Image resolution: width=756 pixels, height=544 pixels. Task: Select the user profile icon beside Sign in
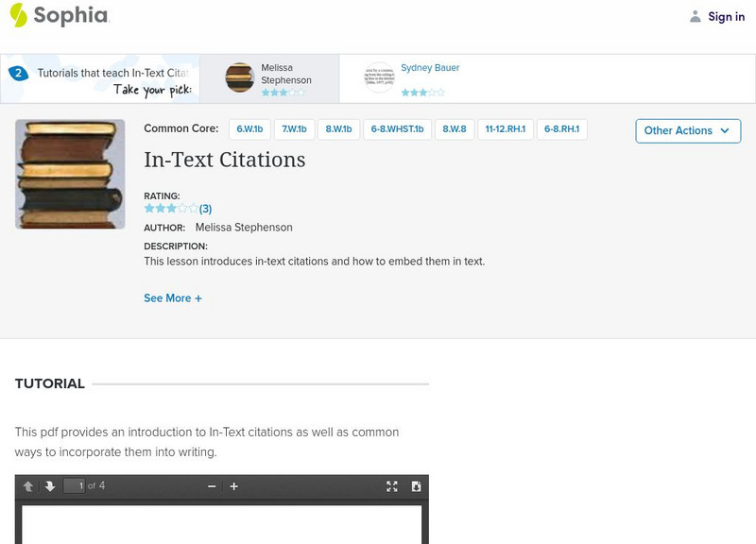click(695, 17)
